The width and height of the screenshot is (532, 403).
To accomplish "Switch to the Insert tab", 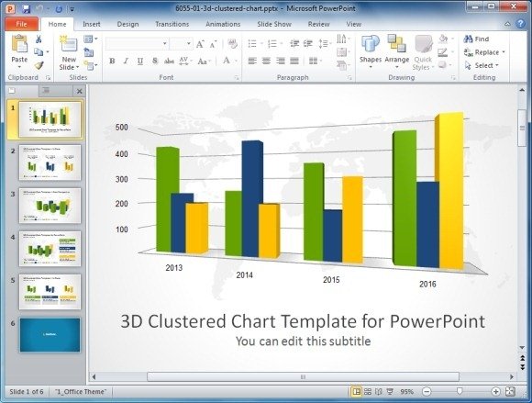I will (92, 24).
